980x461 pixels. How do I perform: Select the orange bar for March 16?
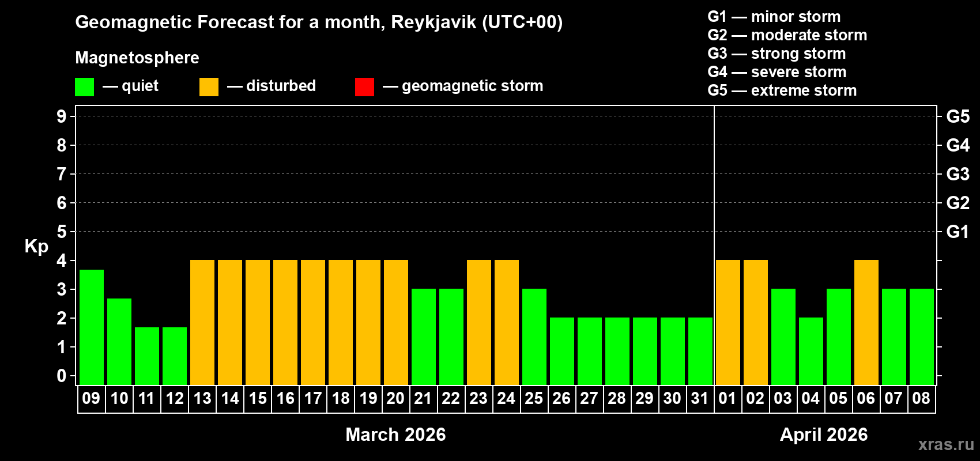point(285,323)
